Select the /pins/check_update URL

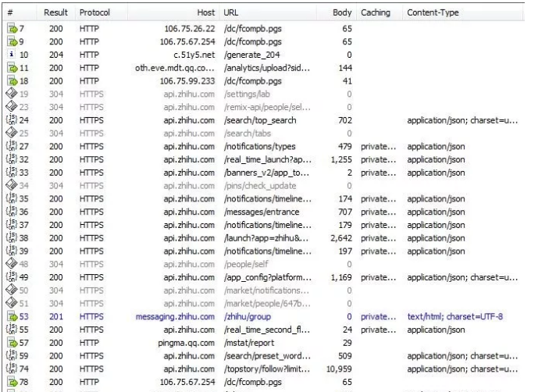[x=260, y=186]
